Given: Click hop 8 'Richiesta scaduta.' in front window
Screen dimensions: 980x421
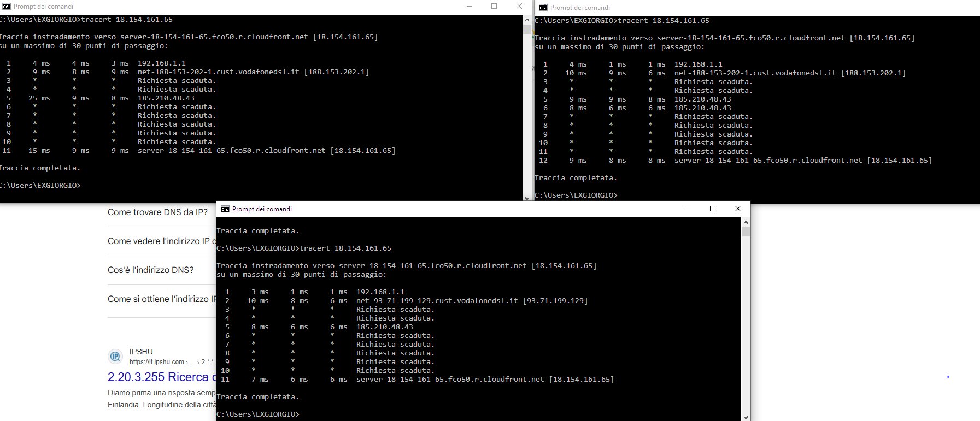Looking at the screenshot, I should tap(396, 353).
